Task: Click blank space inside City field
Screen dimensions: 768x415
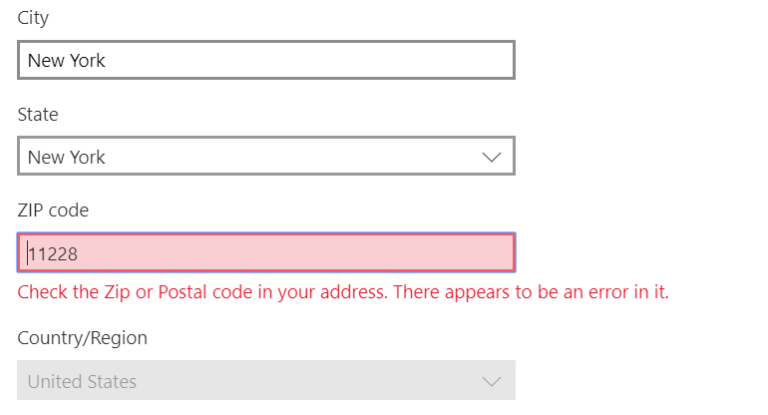Action: coord(320,60)
